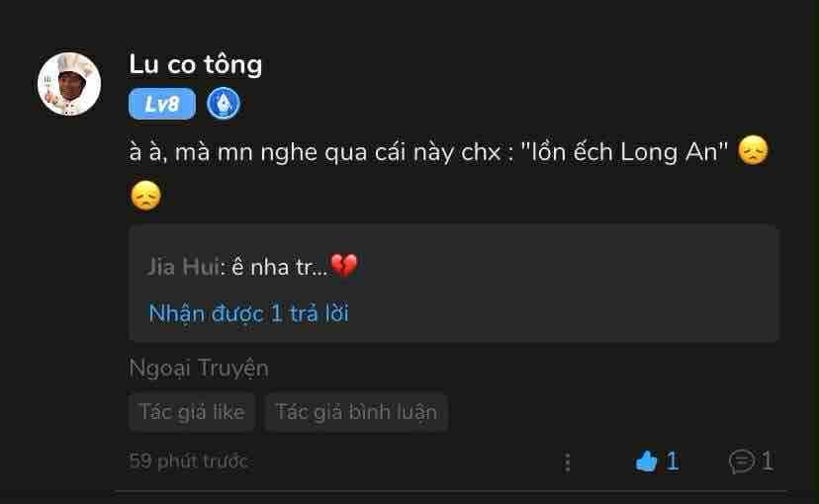Select the "Tác giả bình luận" tag
This screenshot has width=819, height=504.
click(356, 412)
